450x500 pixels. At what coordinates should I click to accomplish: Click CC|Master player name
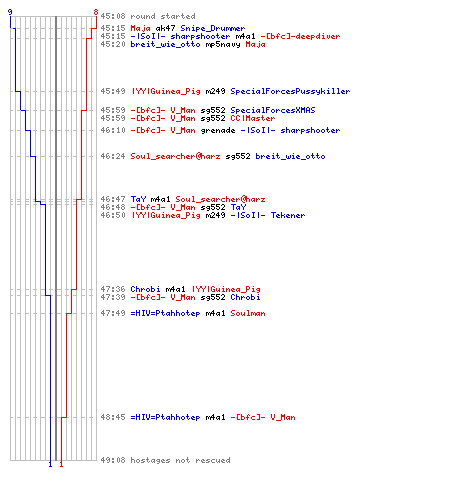253,118
